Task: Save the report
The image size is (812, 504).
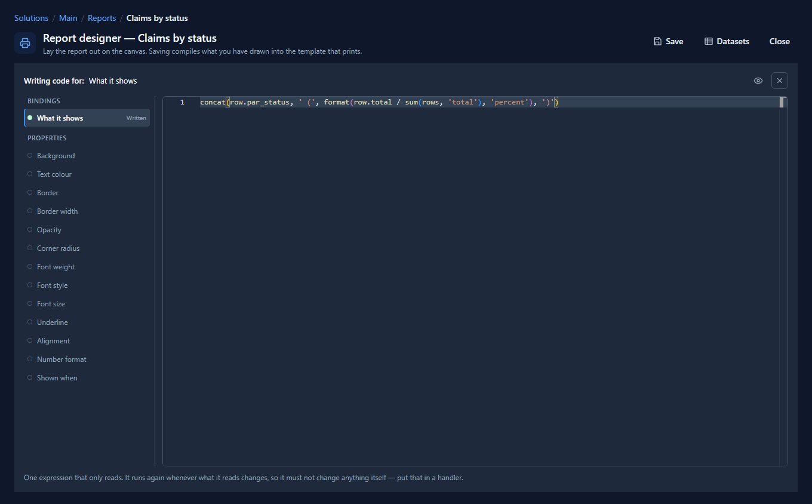Action: click(x=668, y=41)
